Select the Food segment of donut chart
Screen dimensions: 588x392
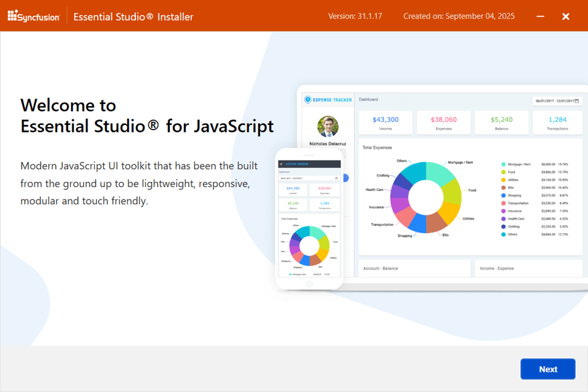tap(452, 190)
